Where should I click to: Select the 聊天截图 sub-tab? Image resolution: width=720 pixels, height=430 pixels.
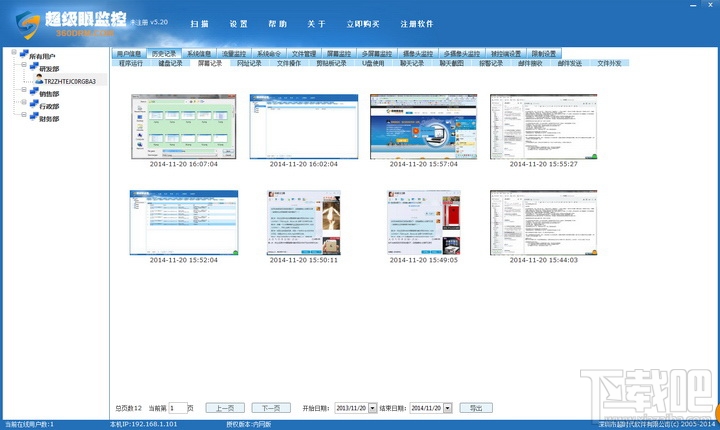[451, 63]
